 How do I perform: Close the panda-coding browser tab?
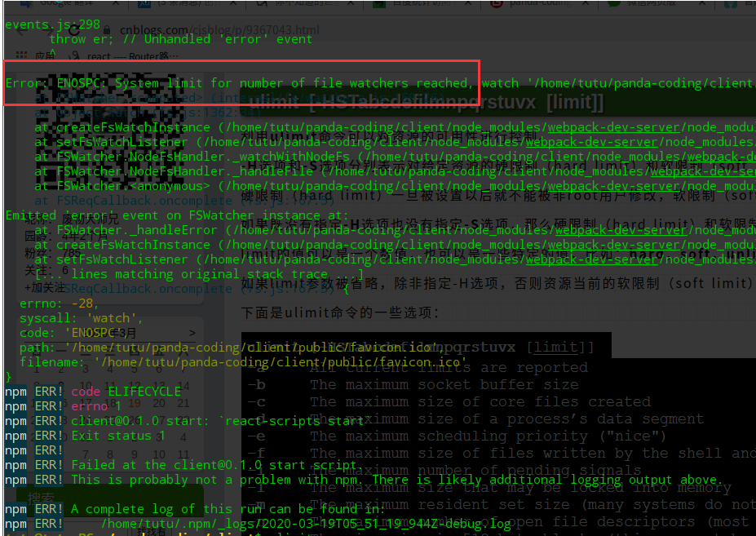click(x=586, y=3)
